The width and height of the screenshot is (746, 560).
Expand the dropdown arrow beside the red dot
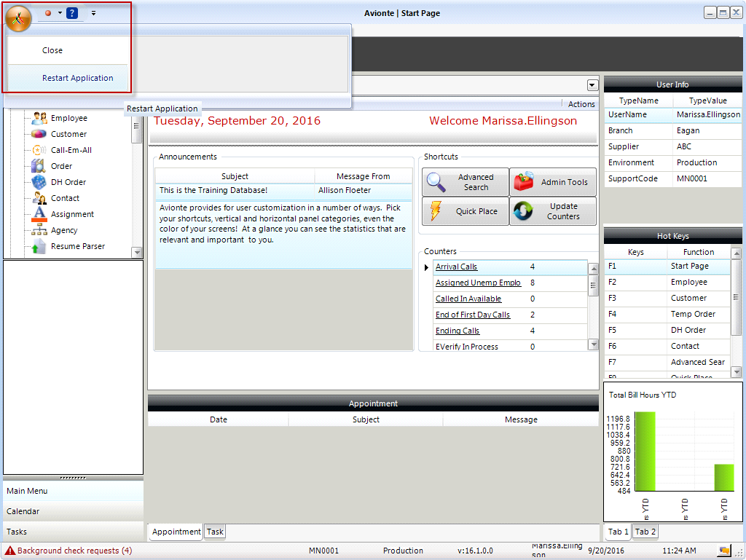coord(58,13)
